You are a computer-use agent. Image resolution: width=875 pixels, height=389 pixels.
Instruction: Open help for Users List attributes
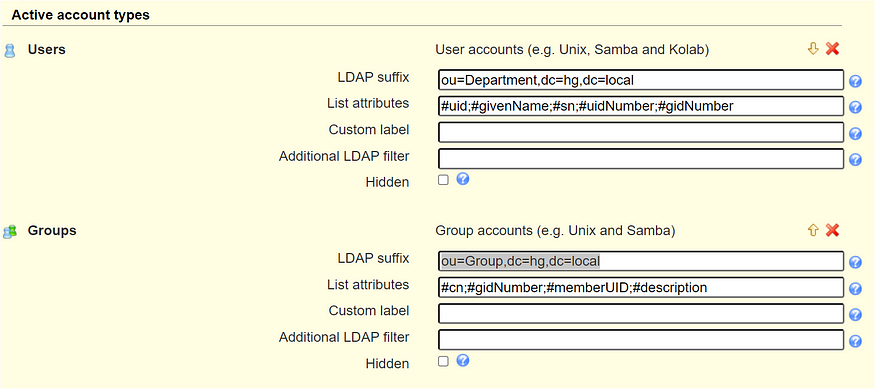[855, 107]
